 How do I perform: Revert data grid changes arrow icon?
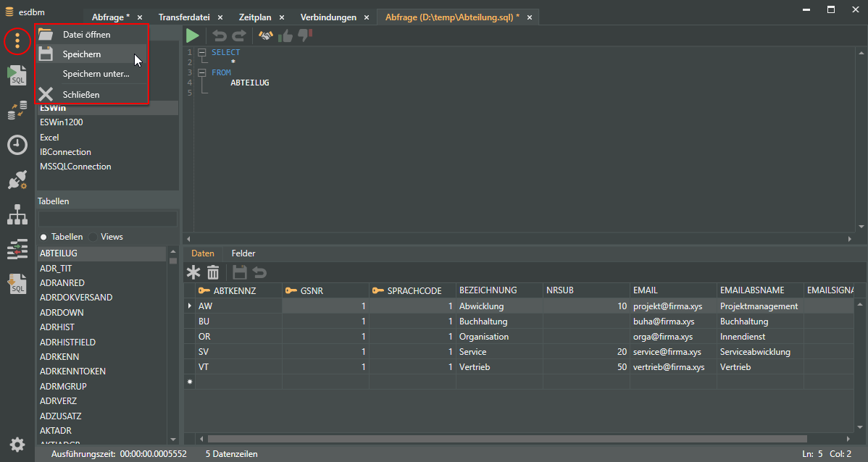[259, 272]
